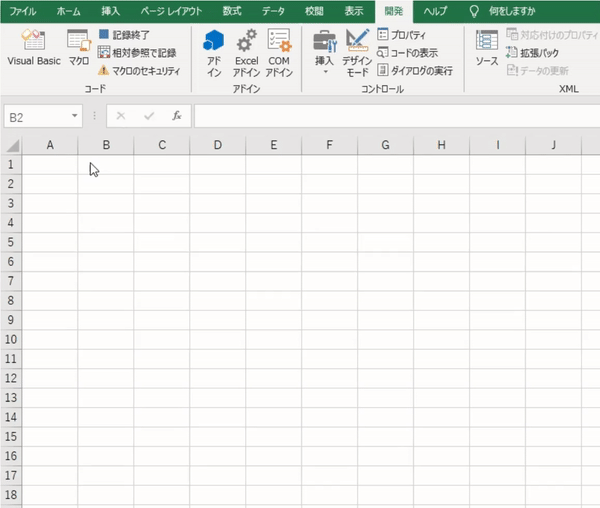Switch to the 校閲 tab
600x508 pixels.
(x=314, y=11)
